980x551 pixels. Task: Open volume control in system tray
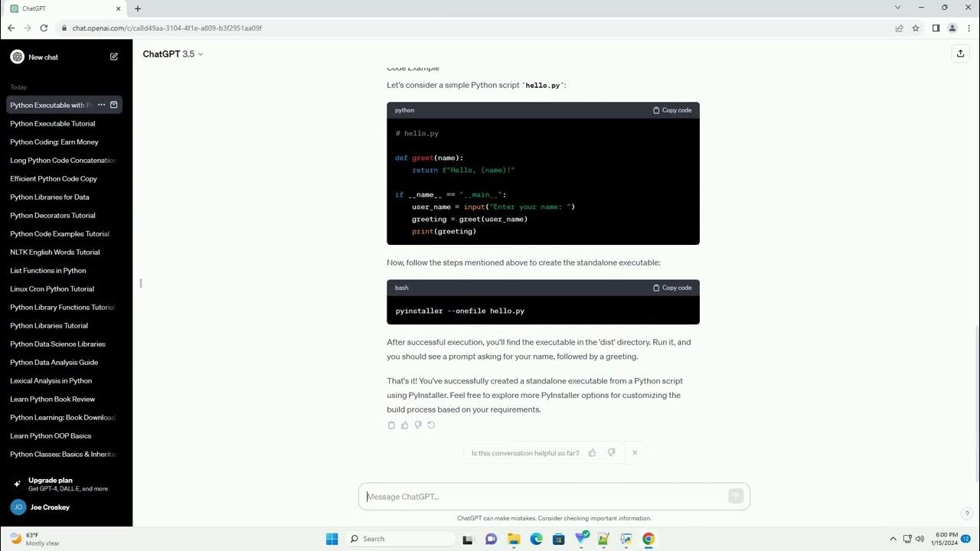tap(920, 539)
